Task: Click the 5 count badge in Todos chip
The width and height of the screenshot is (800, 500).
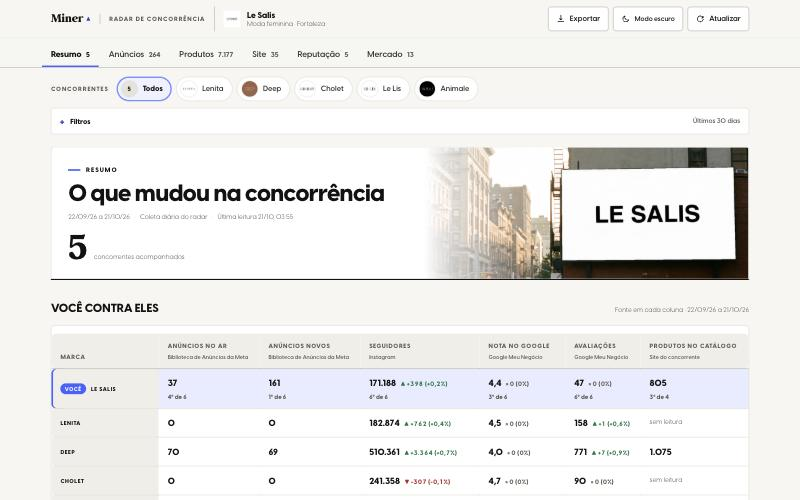Action: (x=129, y=89)
